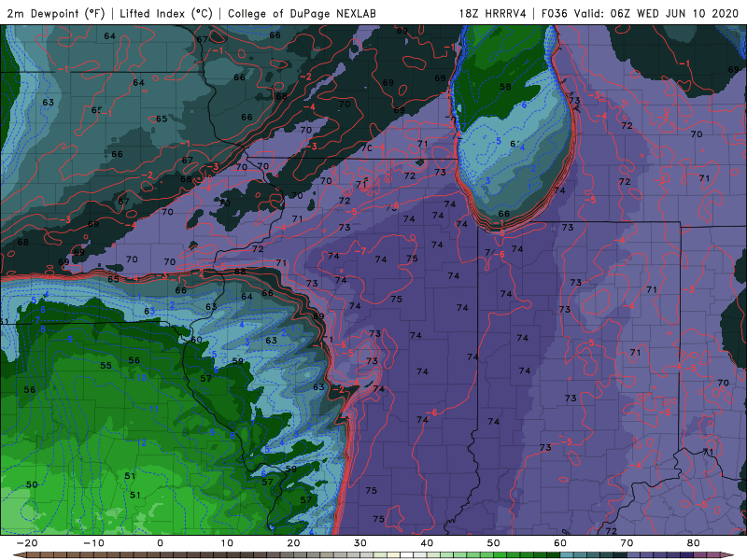Click the 'Lifted Index (°C)' title text

[x=166, y=13]
